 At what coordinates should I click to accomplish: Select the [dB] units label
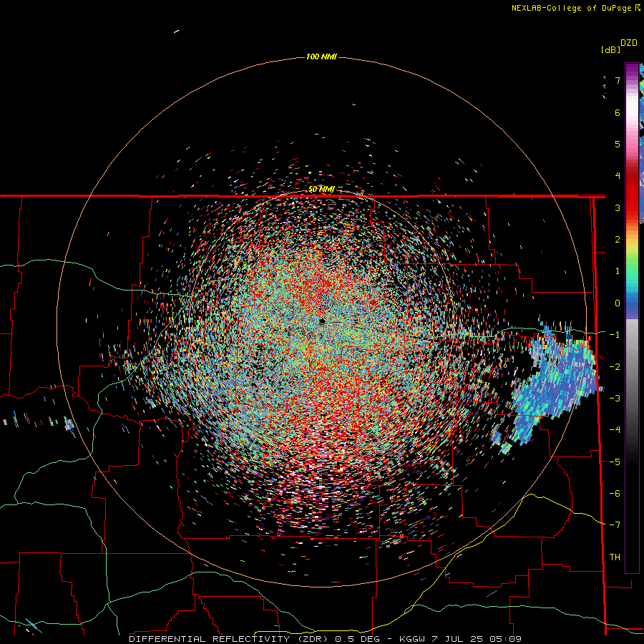click(x=610, y=49)
